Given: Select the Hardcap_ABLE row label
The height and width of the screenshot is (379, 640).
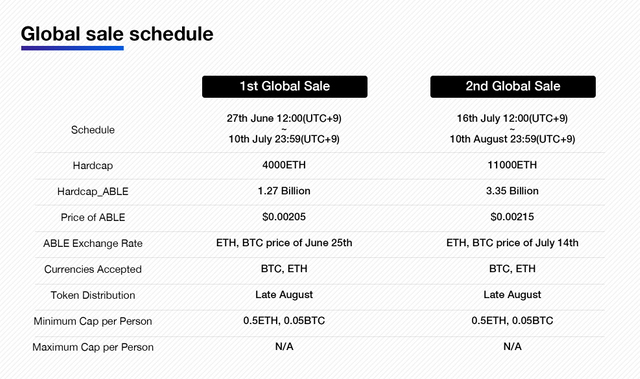Looking at the screenshot, I should [x=93, y=191].
